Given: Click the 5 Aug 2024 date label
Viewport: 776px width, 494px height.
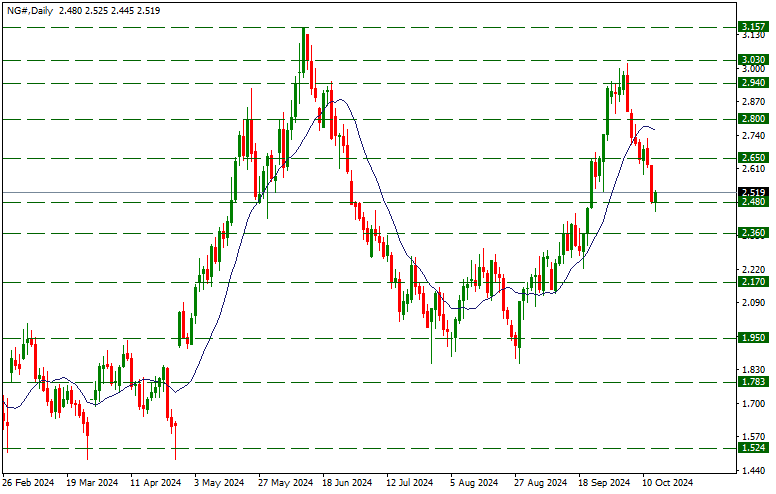Looking at the screenshot, I should click(x=474, y=482).
